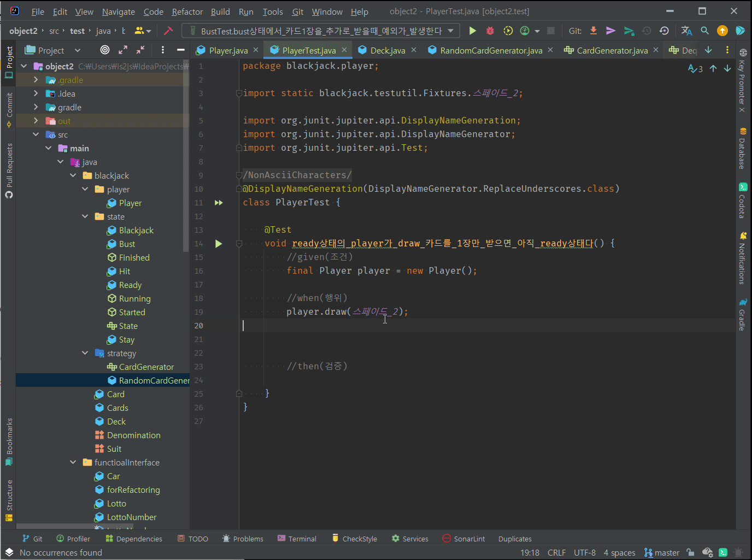The height and width of the screenshot is (560, 752).
Task: Start debugging with the red bug icon
Action: pyautogui.click(x=490, y=31)
